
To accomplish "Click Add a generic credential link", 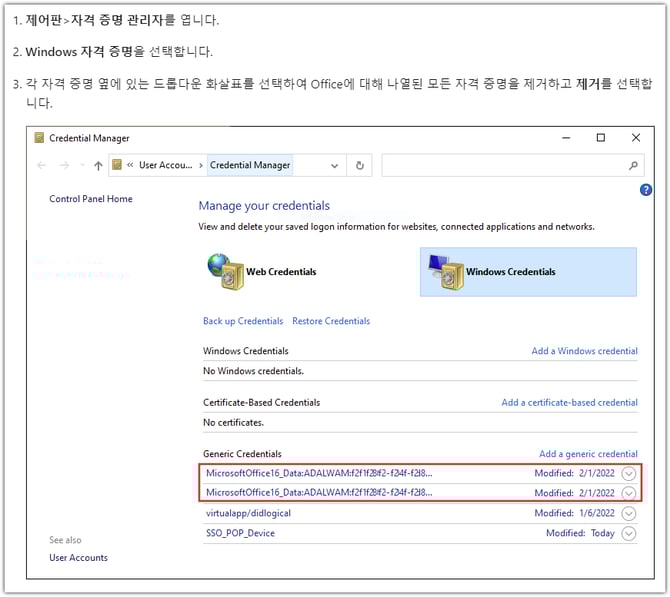I will [x=588, y=454].
